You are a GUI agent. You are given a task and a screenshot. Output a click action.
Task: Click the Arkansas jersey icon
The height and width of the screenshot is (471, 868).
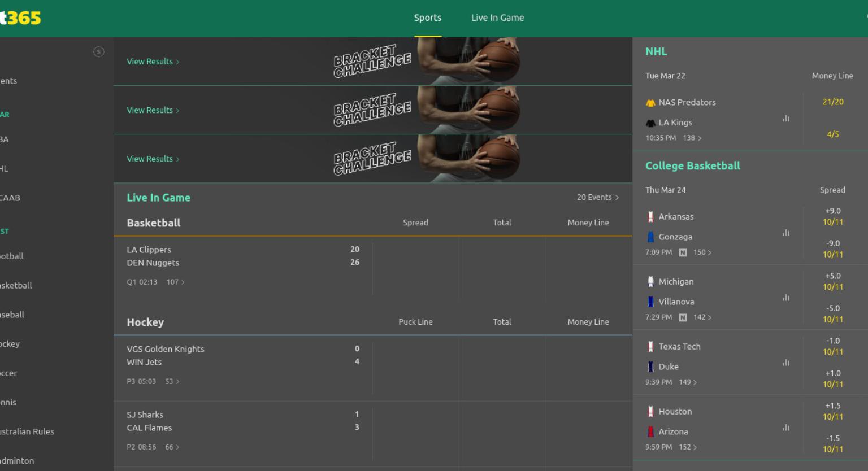click(650, 217)
